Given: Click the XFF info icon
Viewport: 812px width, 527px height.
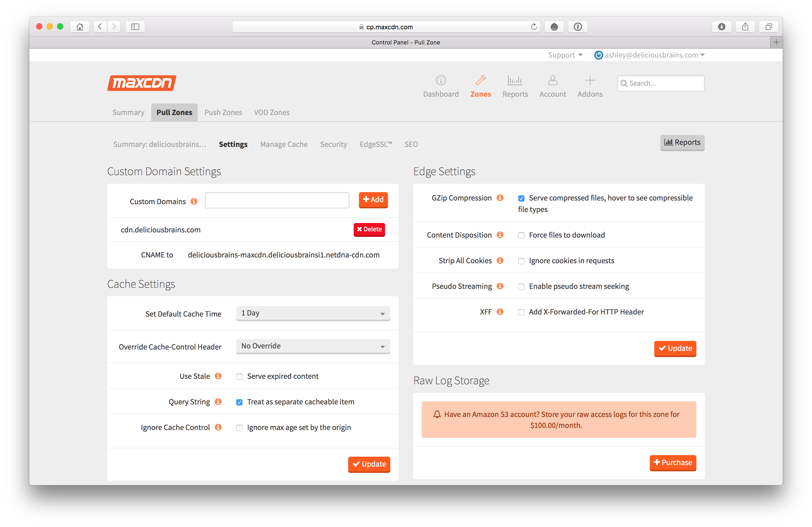Looking at the screenshot, I should pyautogui.click(x=500, y=311).
